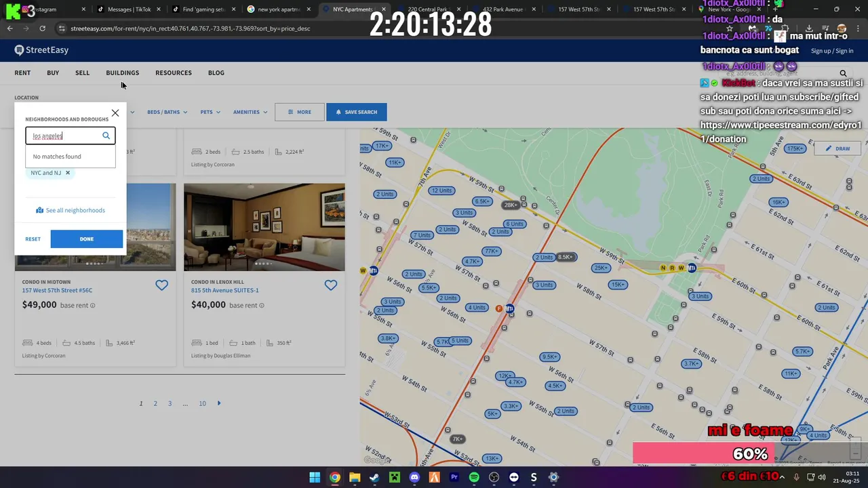Open OBS Studio from taskbar

coord(494,477)
